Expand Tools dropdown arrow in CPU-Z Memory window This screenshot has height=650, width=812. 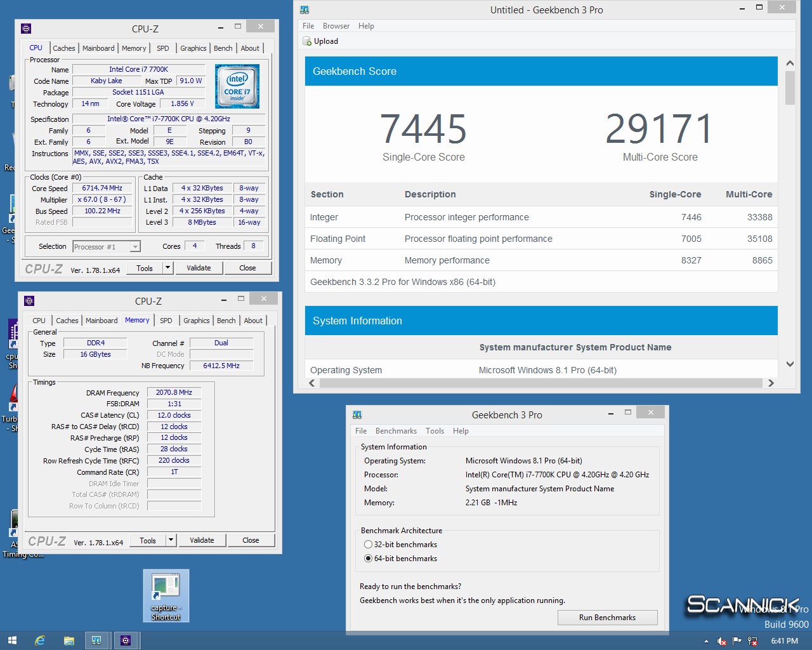(x=171, y=540)
